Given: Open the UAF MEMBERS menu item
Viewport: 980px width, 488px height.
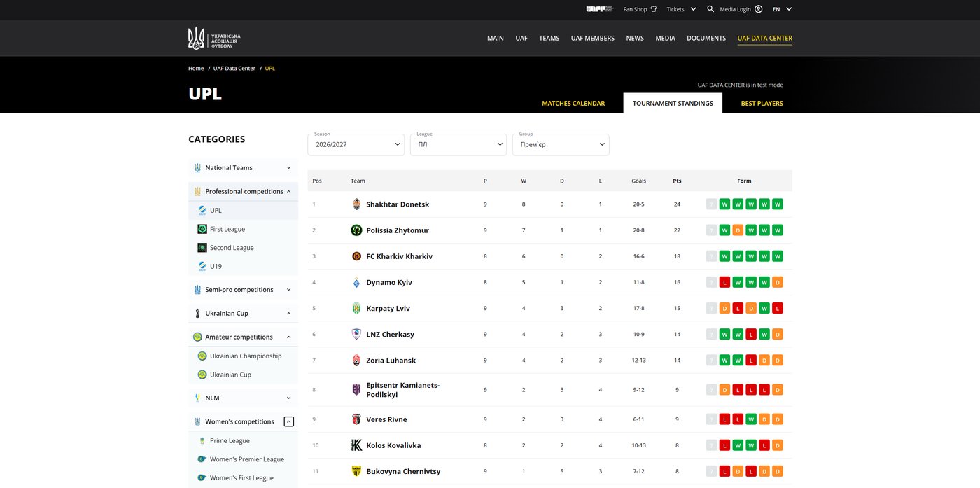Looking at the screenshot, I should click(593, 38).
